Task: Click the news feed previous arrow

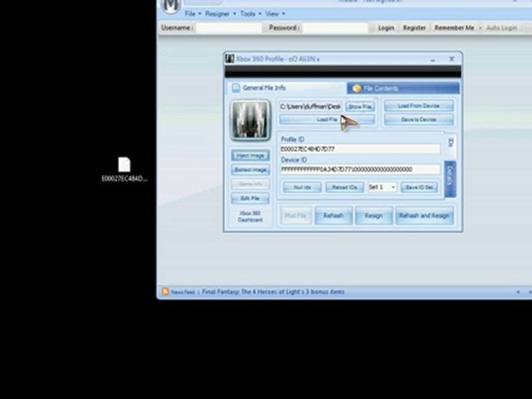Action: 518,292
